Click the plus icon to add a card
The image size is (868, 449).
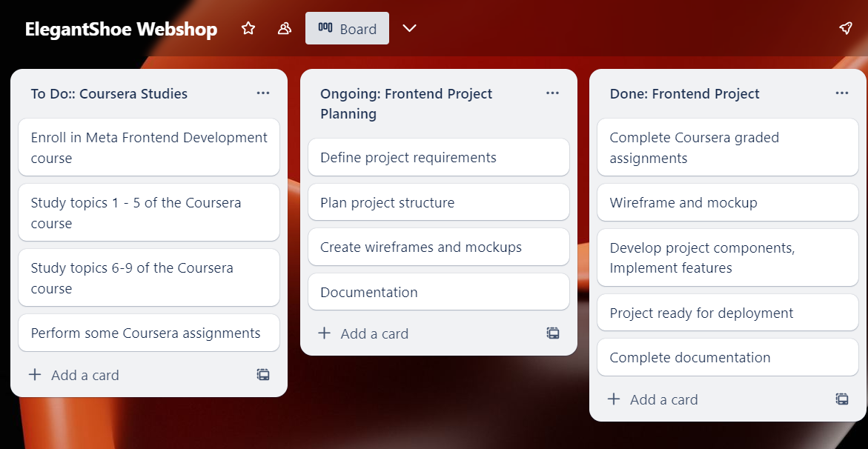coord(35,375)
